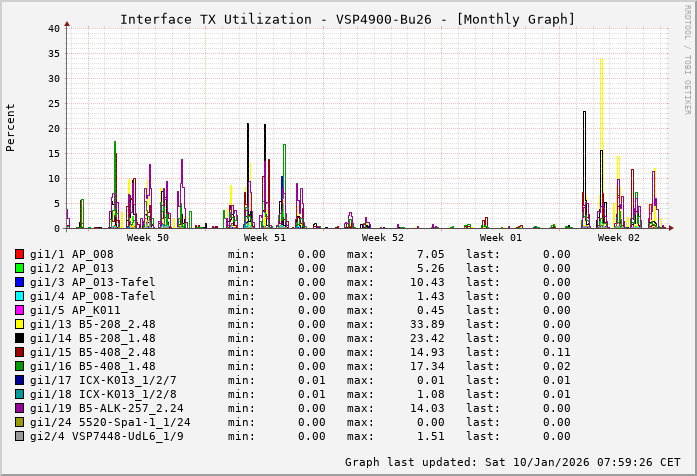Click the red gi1/1 AP_008 legend swatch

(20, 254)
